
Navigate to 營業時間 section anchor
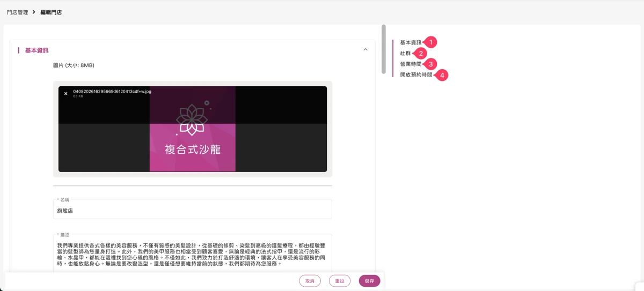tap(411, 64)
